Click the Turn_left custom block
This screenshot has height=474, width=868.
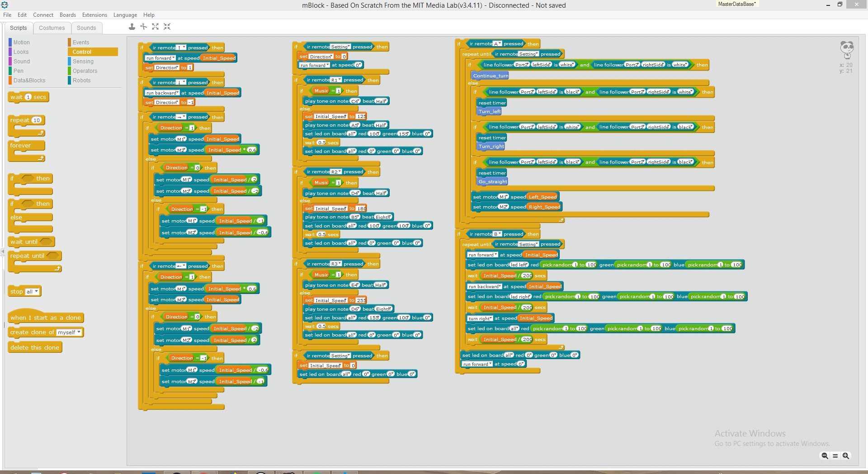(x=490, y=111)
